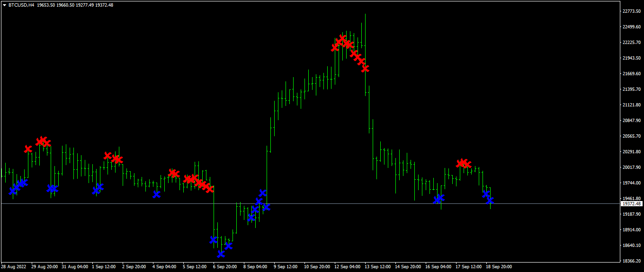Click the 31 Aug 04:00 time axis label
This screenshot has height=272, width=644.
tap(75, 266)
